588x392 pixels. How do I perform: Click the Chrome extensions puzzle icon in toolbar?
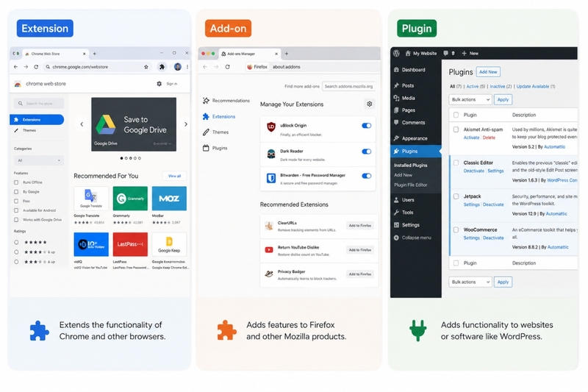coord(162,67)
